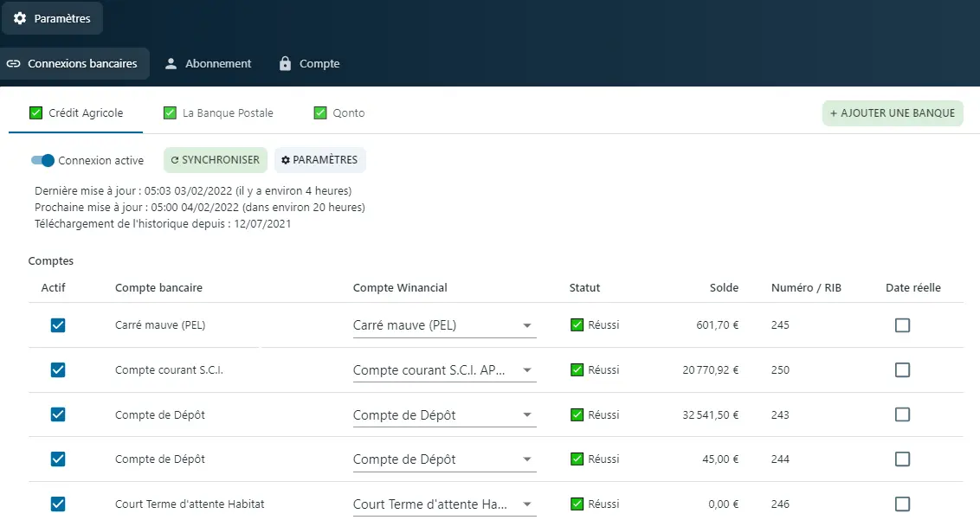
Task: Click the plus icon on AJOUTER UNE BANQUE
Action: click(x=835, y=113)
